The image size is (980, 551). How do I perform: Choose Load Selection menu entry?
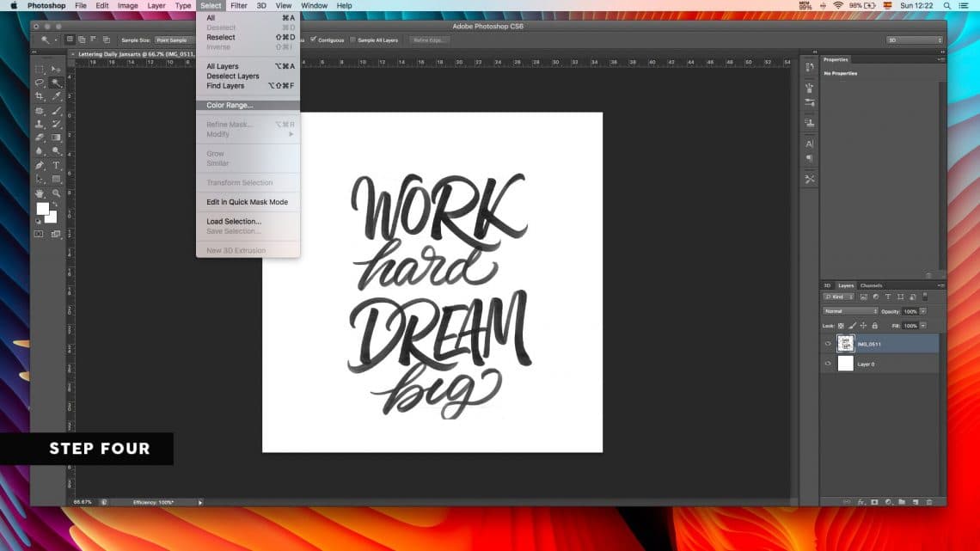pyautogui.click(x=248, y=221)
